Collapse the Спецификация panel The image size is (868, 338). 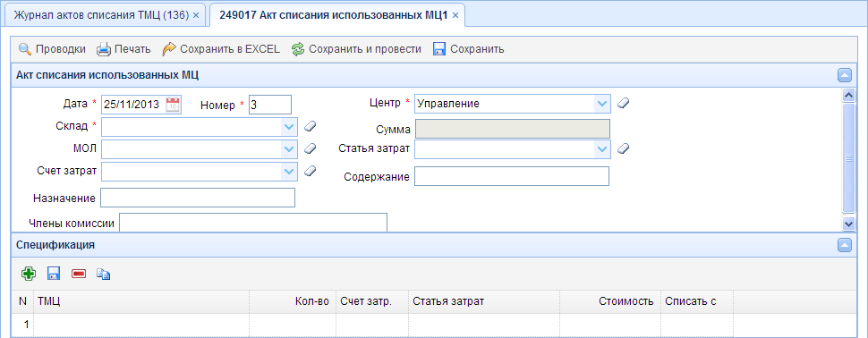(844, 245)
